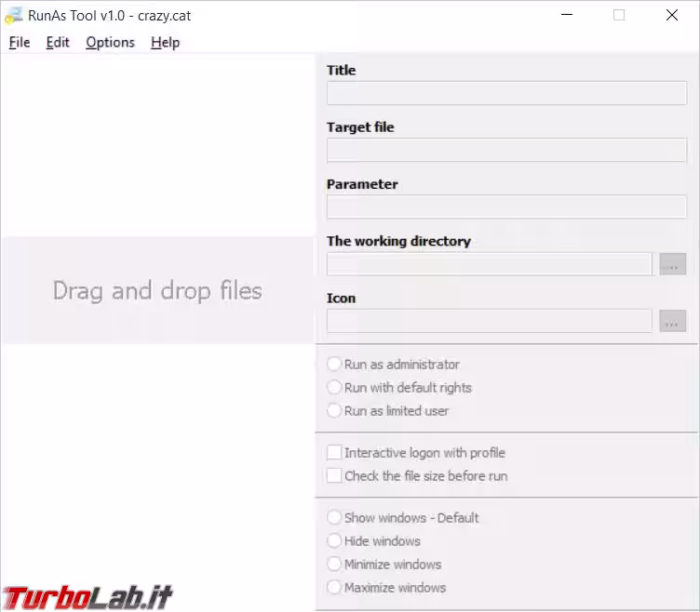Viewport: 700px width, 612px height.
Task: Open the Edit menu
Action: [x=58, y=43]
